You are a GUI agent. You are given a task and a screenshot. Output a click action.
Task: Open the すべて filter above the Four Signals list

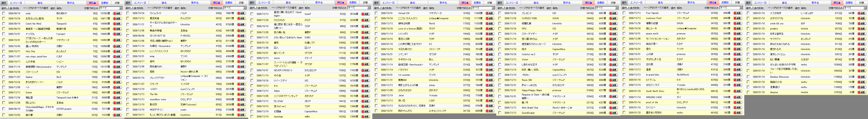pos(731,8)
